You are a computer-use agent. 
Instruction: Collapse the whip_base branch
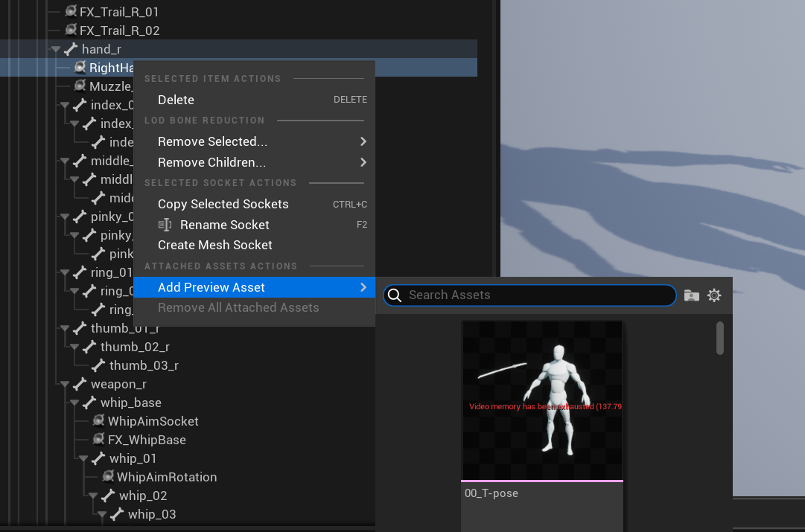pos(74,403)
